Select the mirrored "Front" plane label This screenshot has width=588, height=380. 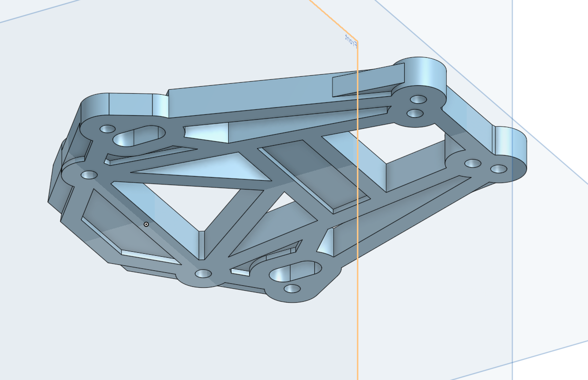(x=351, y=41)
